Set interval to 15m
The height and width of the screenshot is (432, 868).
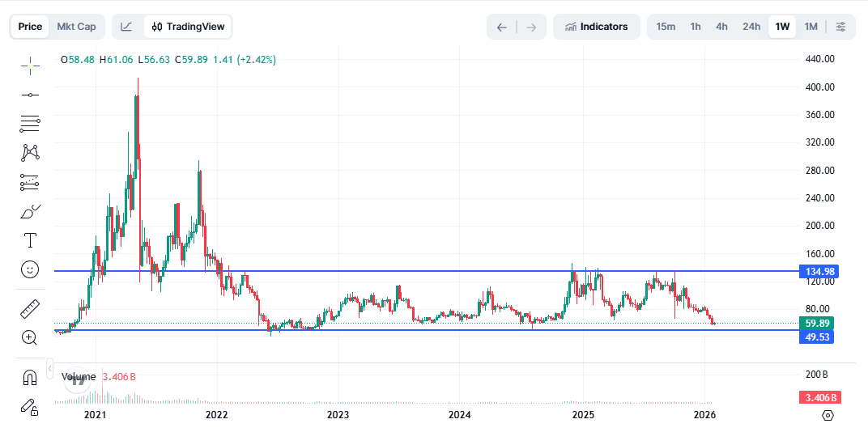[666, 27]
